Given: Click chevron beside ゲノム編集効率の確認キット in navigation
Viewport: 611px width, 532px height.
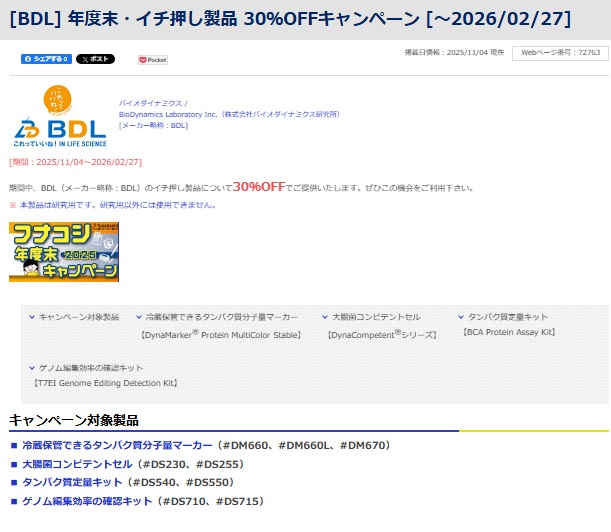Looking at the screenshot, I should point(30,367).
